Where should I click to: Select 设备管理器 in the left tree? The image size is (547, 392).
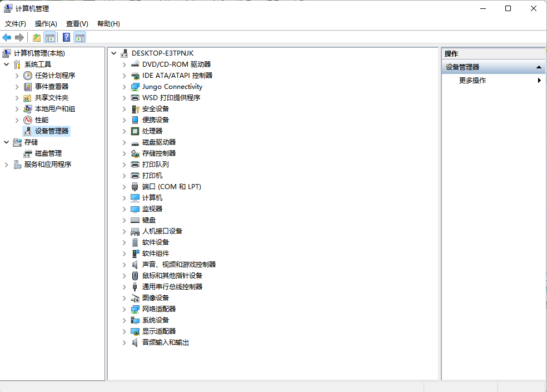tap(52, 131)
